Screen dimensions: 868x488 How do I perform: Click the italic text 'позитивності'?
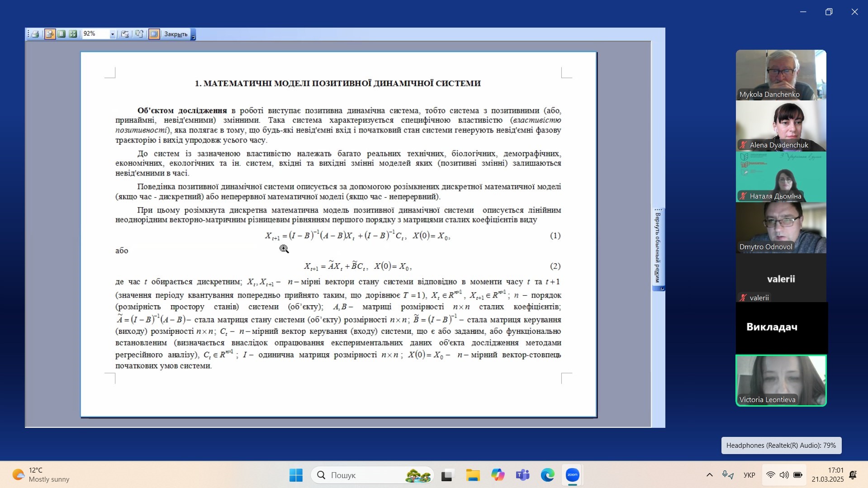click(141, 130)
